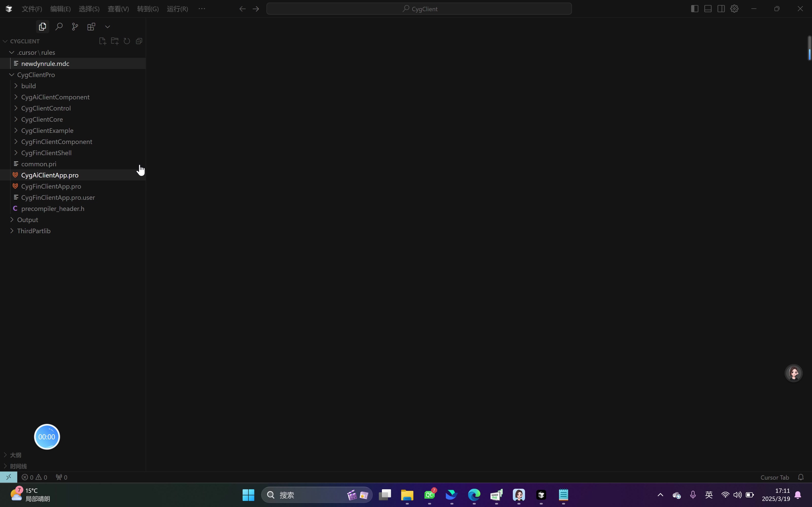Viewport: 812px width, 507px height.
Task: Open the Search view icon
Action: tap(59, 26)
